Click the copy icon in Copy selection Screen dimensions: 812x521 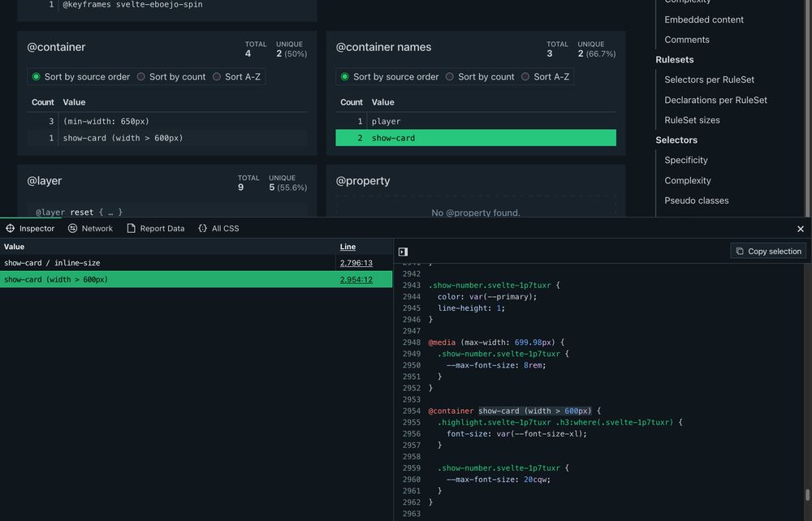pos(740,251)
